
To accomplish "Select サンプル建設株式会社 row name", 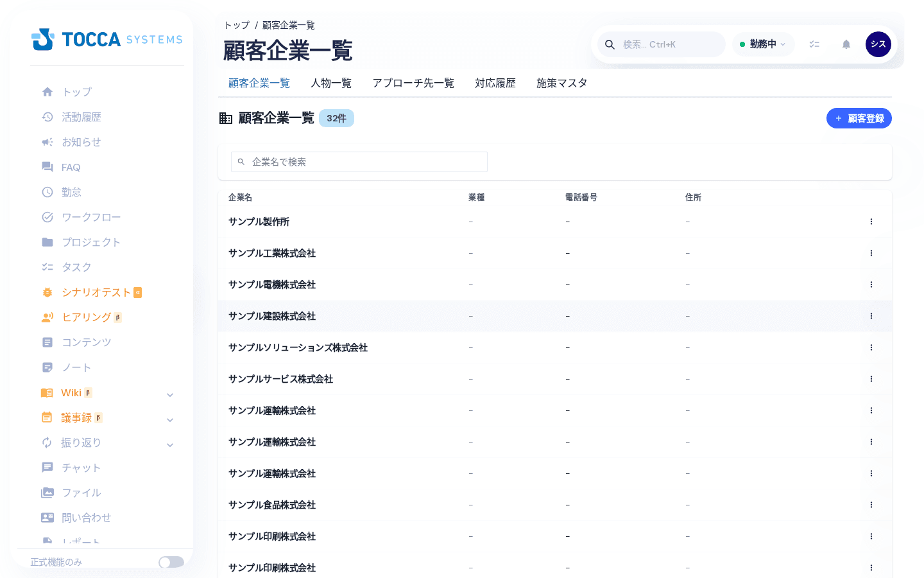I will [272, 316].
